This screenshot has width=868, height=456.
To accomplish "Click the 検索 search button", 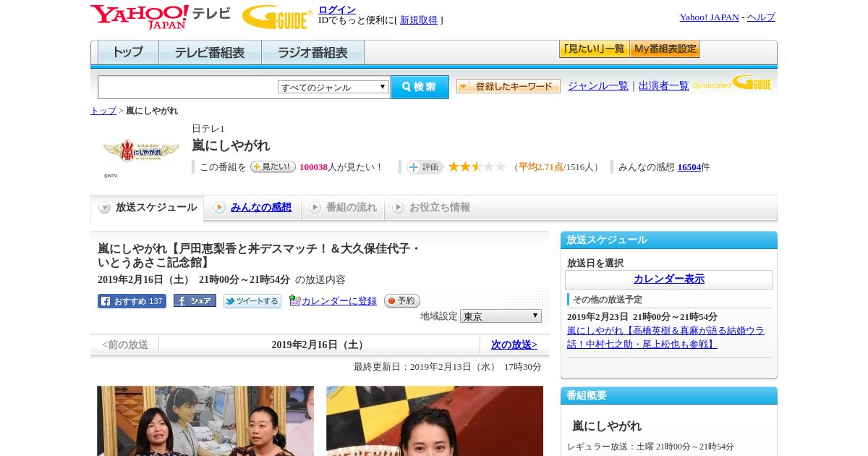I will (420, 87).
